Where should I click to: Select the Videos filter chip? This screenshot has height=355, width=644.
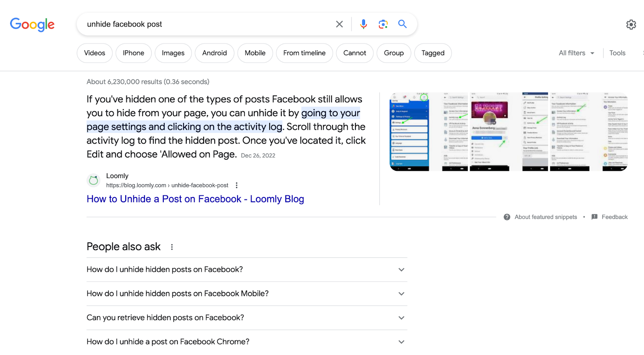click(95, 53)
